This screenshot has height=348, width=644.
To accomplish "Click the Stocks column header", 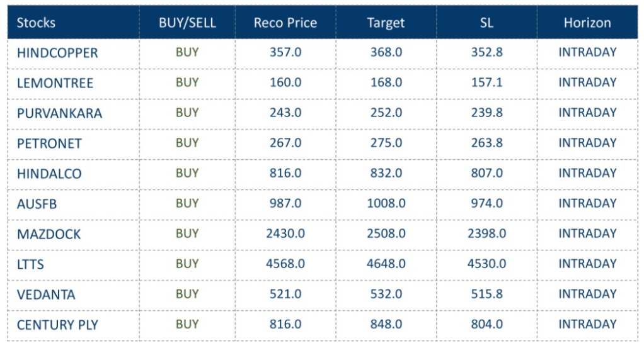I will click(36, 23).
